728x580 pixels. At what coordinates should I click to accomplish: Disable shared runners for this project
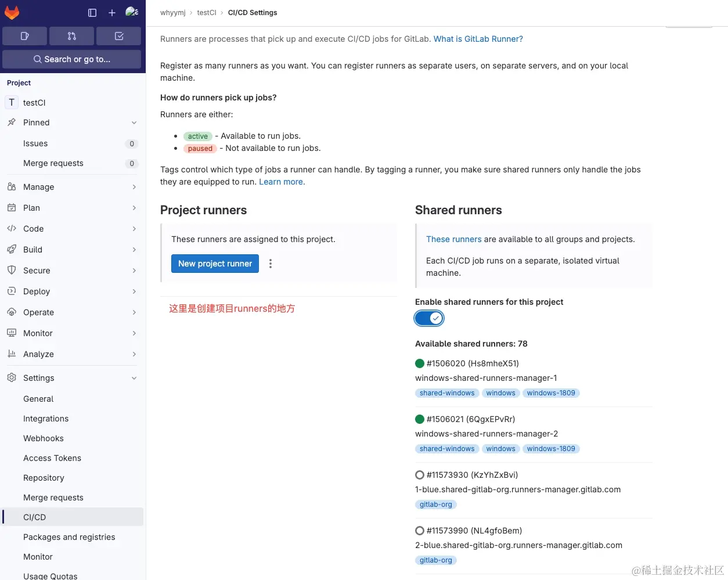[428, 318]
